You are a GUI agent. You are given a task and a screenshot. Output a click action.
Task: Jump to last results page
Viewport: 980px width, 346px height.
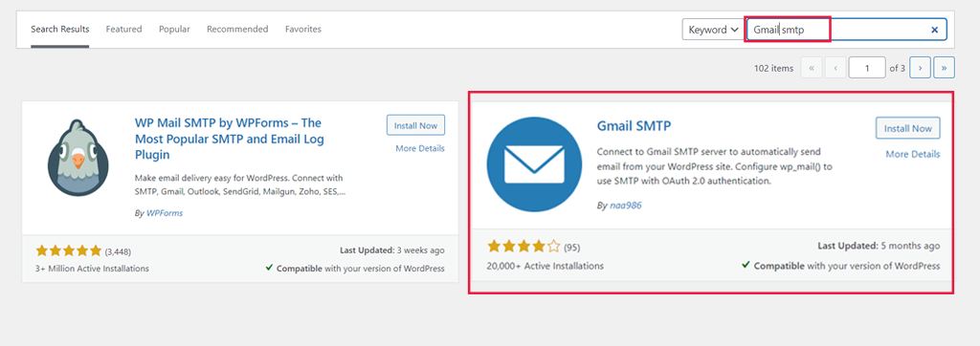click(944, 68)
